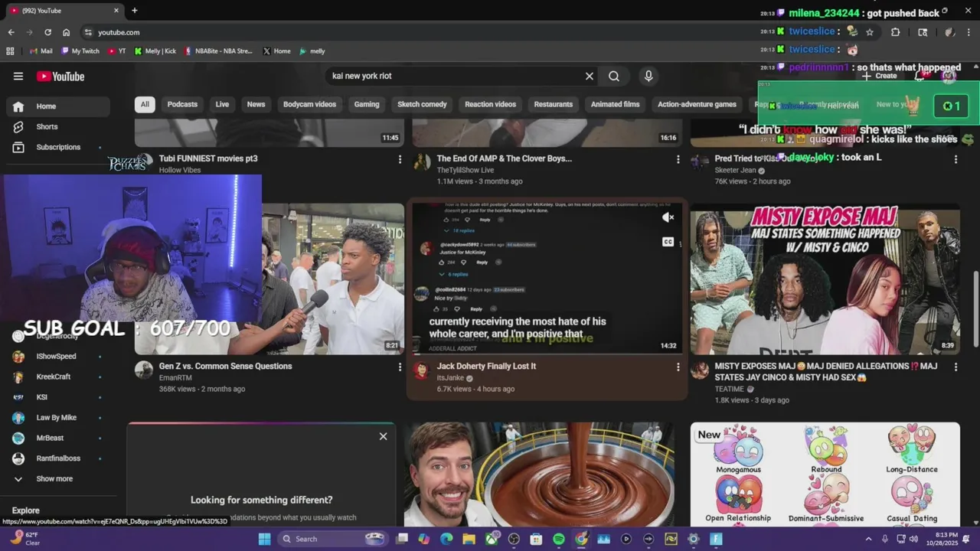
Task: Open the Home item in the sidebar
Action: pos(58,106)
